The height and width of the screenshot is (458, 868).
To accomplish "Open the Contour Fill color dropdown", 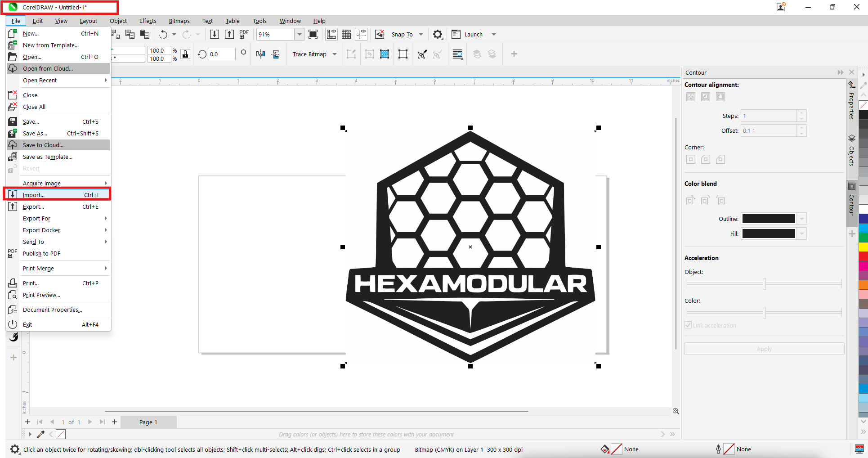I will tap(802, 233).
